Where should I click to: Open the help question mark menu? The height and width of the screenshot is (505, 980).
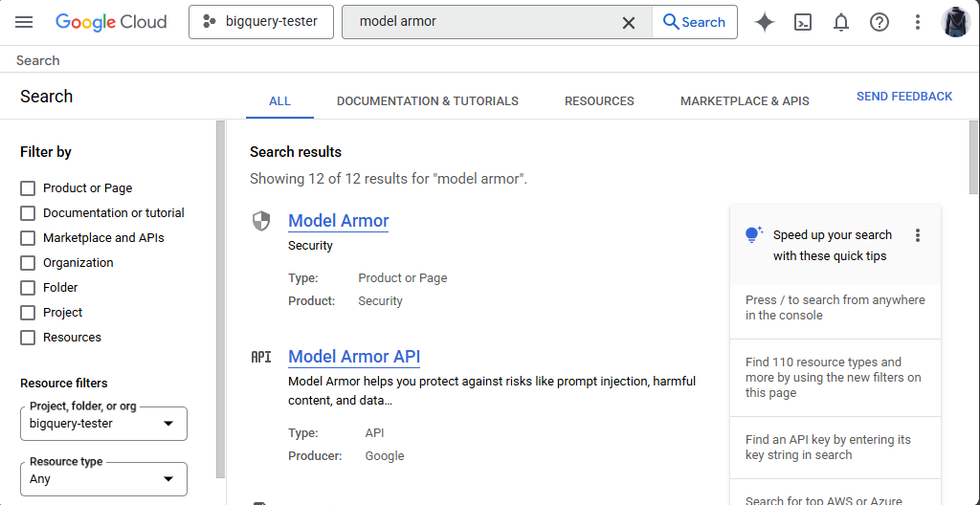(880, 23)
